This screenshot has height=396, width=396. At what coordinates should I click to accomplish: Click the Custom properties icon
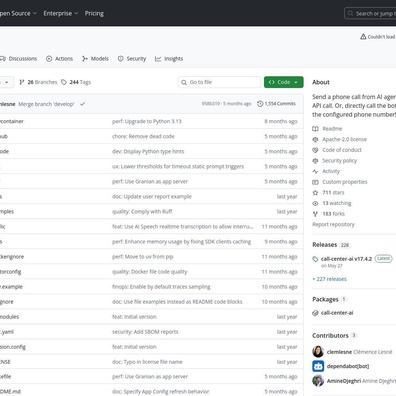[x=315, y=182]
